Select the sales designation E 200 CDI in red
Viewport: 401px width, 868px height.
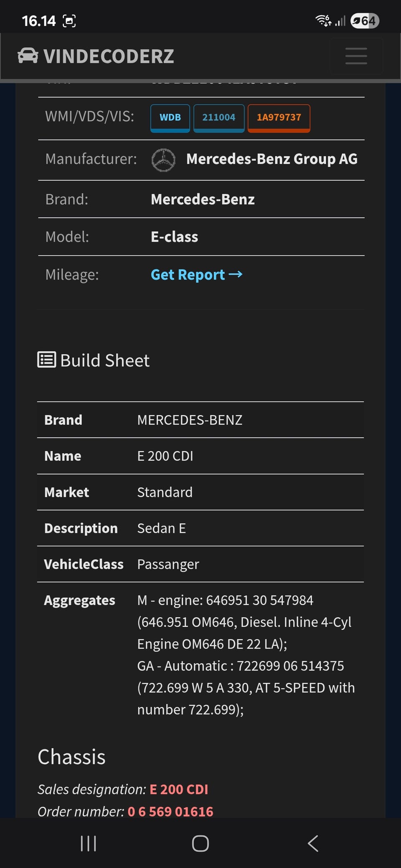(x=179, y=790)
